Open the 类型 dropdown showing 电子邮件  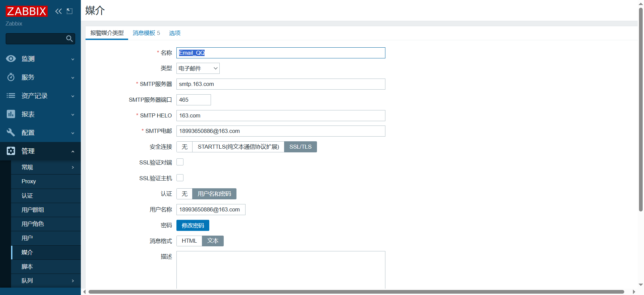tap(198, 68)
